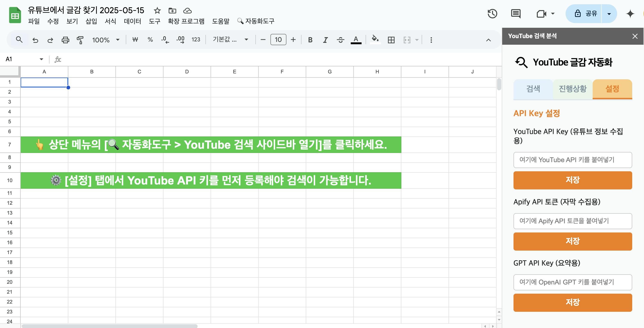Expand the share options arrow
Image resolution: width=644 pixels, height=328 pixels.
click(609, 14)
